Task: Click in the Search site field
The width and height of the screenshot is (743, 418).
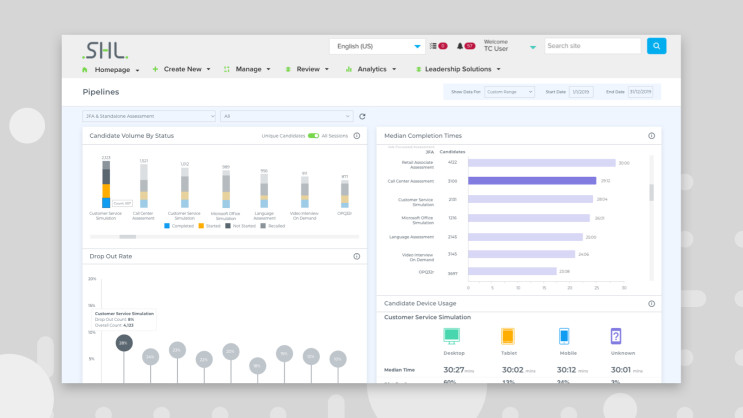Action: [x=592, y=46]
